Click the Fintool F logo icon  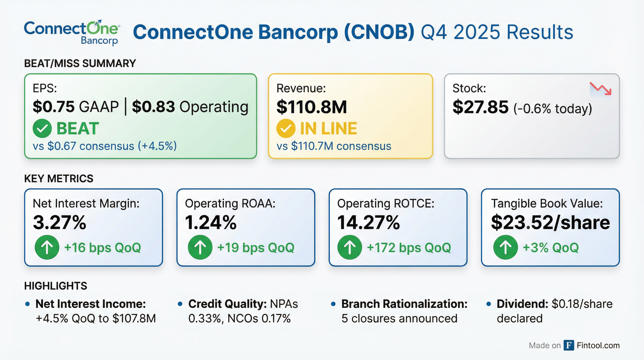point(569,345)
